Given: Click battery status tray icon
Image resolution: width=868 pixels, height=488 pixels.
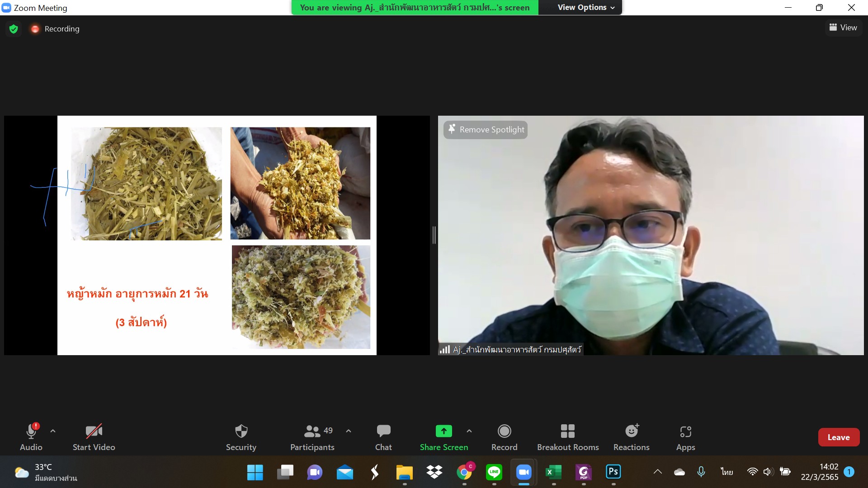Looking at the screenshot, I should click(785, 472).
